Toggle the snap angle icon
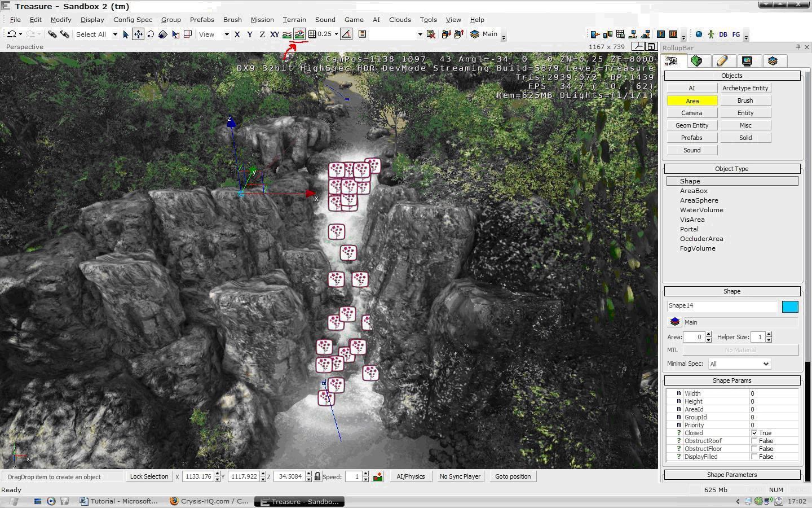Viewport: 812px width, 508px height. (346, 34)
